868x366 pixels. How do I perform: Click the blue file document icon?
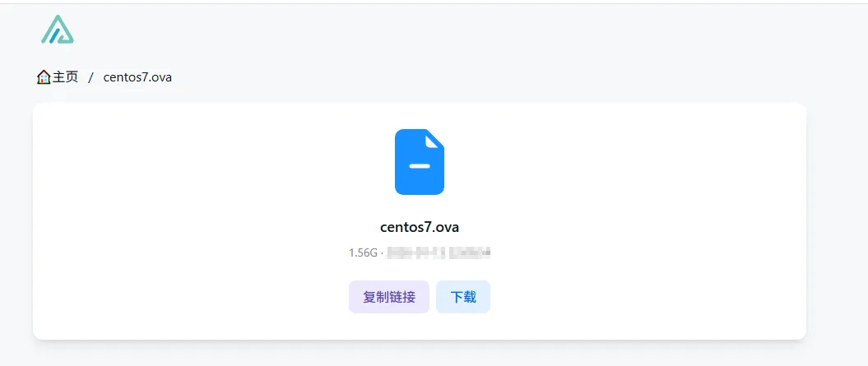point(420,162)
